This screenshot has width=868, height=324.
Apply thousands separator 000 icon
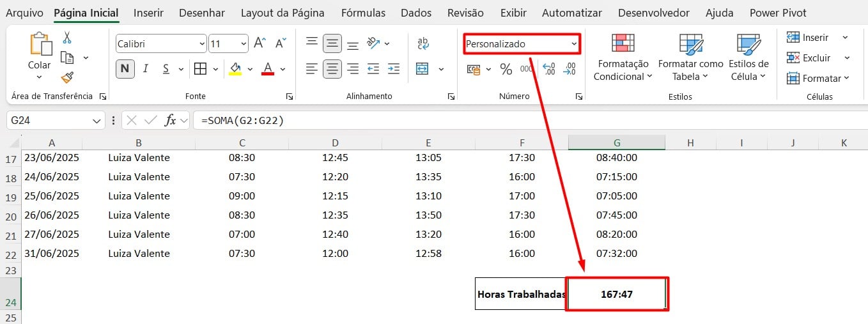tap(526, 69)
